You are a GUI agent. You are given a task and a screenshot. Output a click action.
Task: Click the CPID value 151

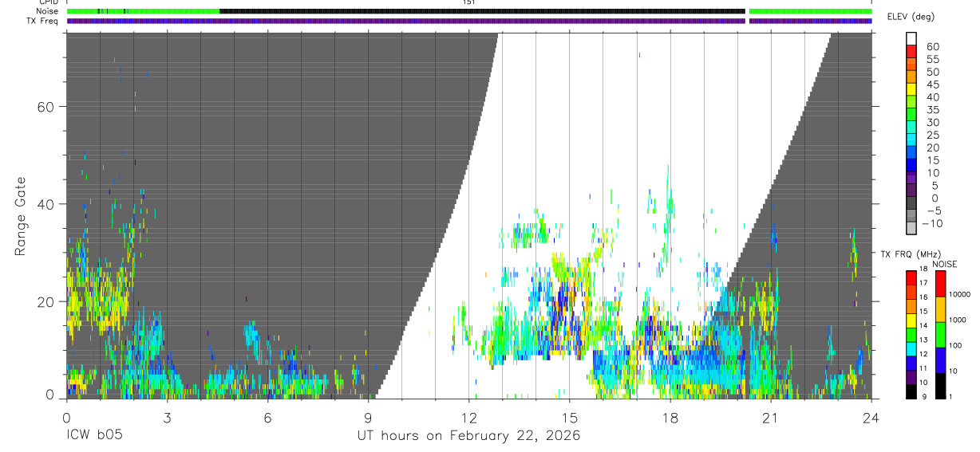[x=469, y=2]
